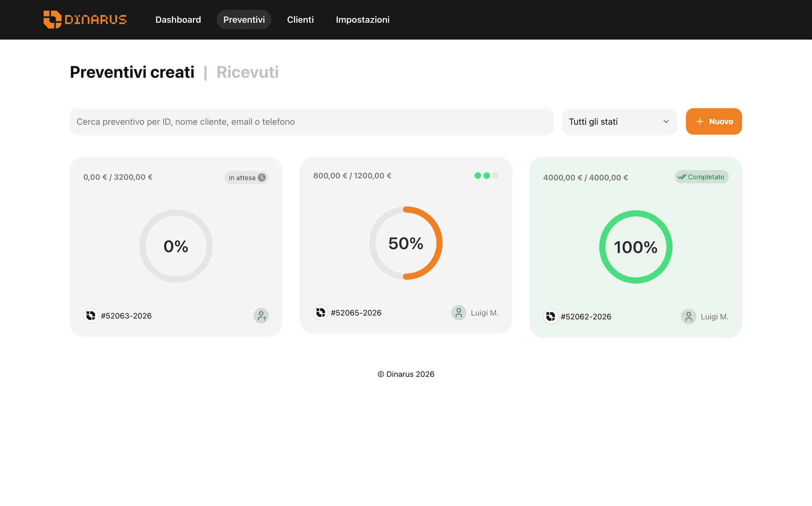Click logo icon beside #52062-2026
This screenshot has width=812, height=506.
coord(551,316)
